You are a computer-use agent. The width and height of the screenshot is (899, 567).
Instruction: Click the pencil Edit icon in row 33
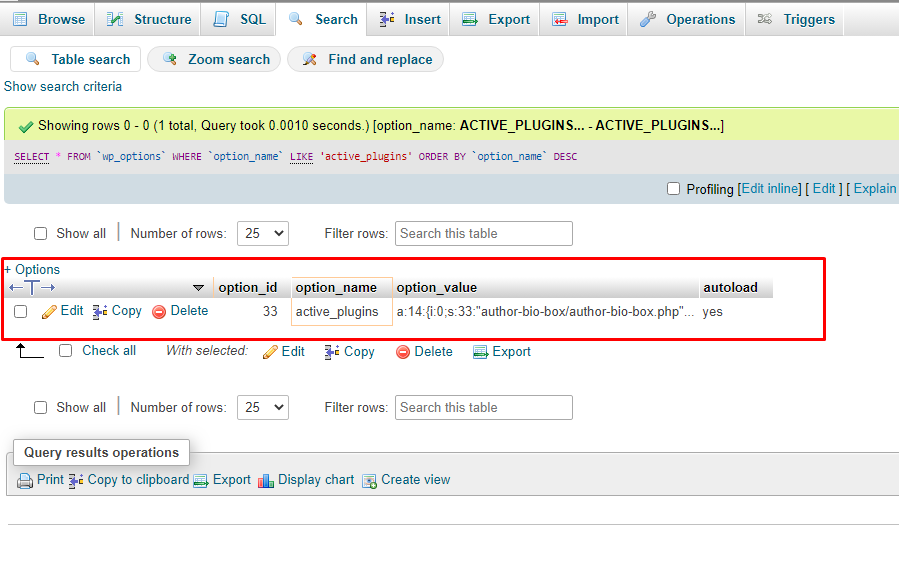click(x=50, y=312)
